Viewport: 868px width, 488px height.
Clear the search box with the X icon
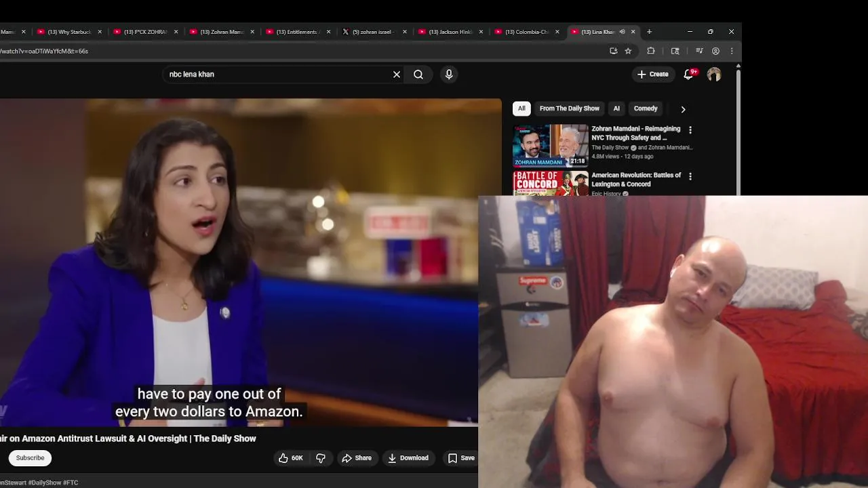tap(397, 75)
